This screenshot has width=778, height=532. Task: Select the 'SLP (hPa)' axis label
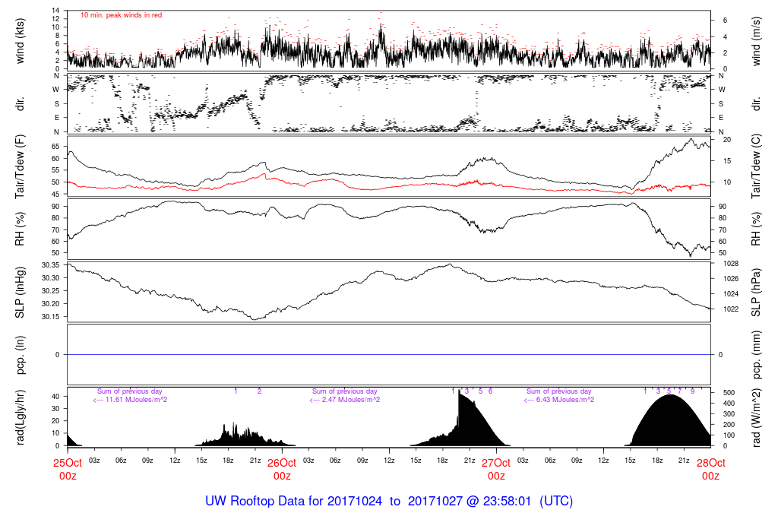756,293
